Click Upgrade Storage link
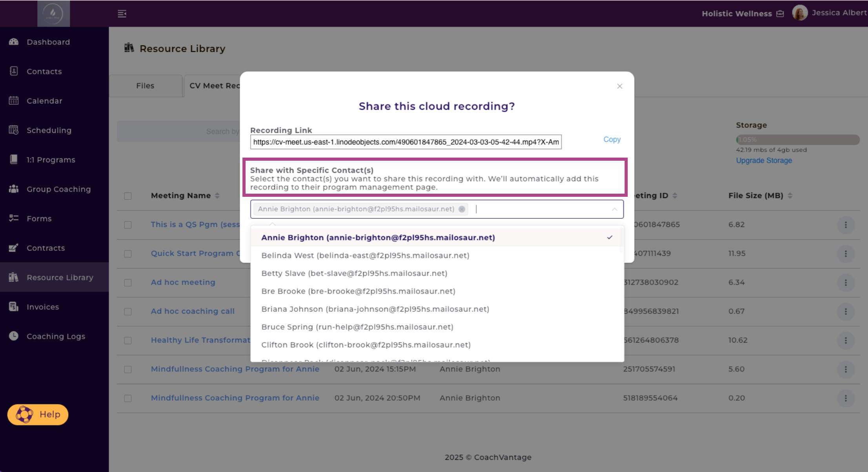 click(x=763, y=160)
